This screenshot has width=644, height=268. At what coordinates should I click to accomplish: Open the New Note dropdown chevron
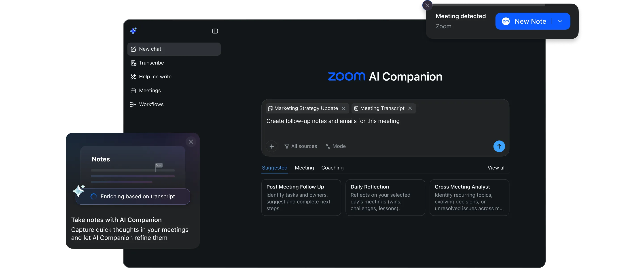coord(561,21)
